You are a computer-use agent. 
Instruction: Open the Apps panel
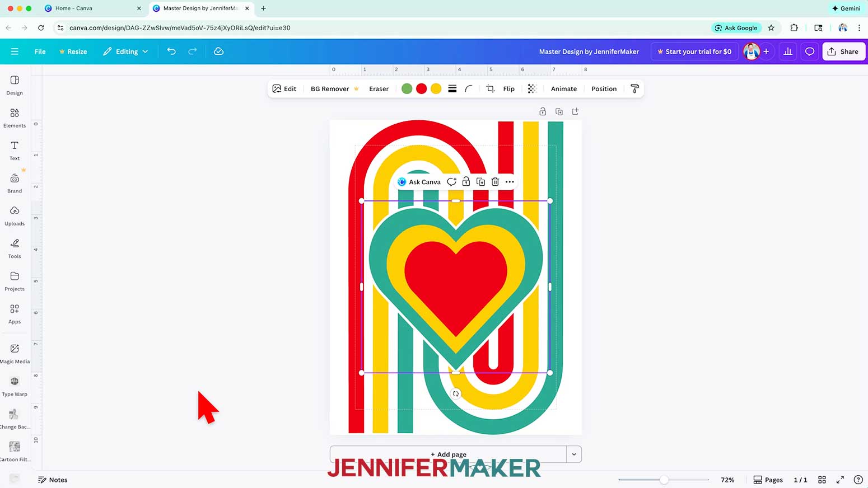coord(15,314)
